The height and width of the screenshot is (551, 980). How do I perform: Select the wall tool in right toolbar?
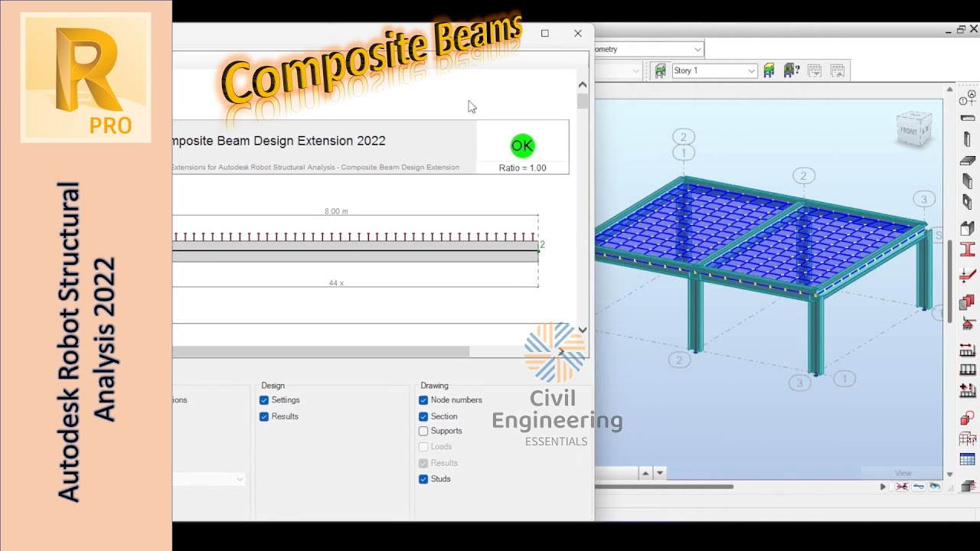click(968, 181)
